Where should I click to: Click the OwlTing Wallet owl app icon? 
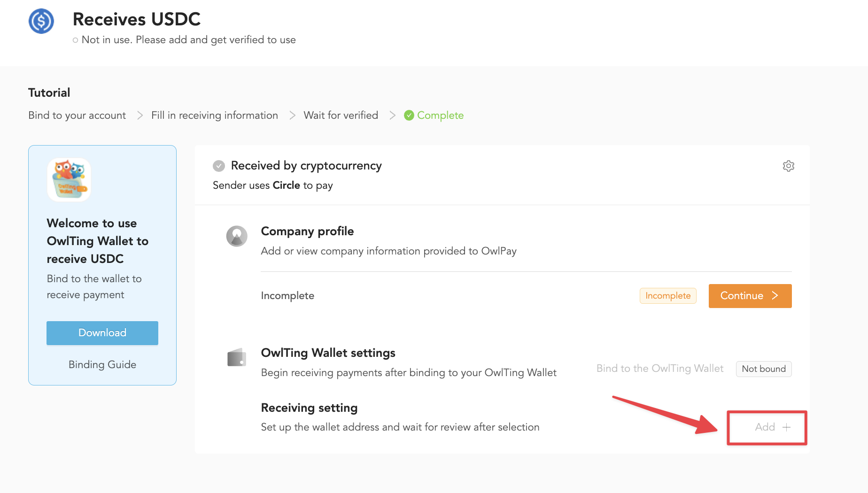[x=69, y=180]
